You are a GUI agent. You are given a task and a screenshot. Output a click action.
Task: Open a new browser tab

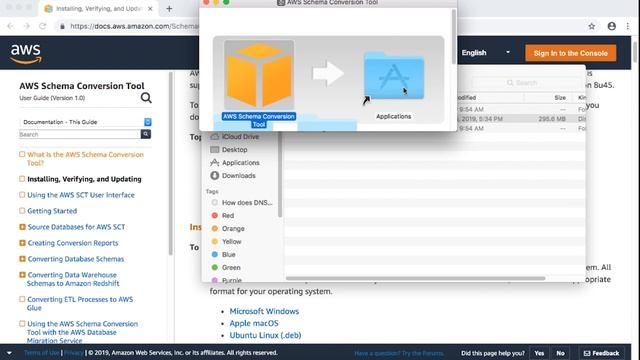pyautogui.click(x=169, y=9)
